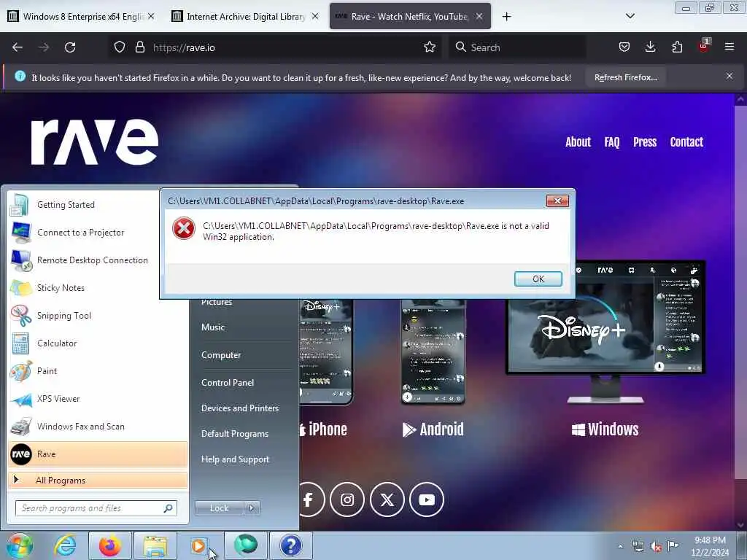
Task: Click the tracking protection shield icon
Action: (x=120, y=47)
